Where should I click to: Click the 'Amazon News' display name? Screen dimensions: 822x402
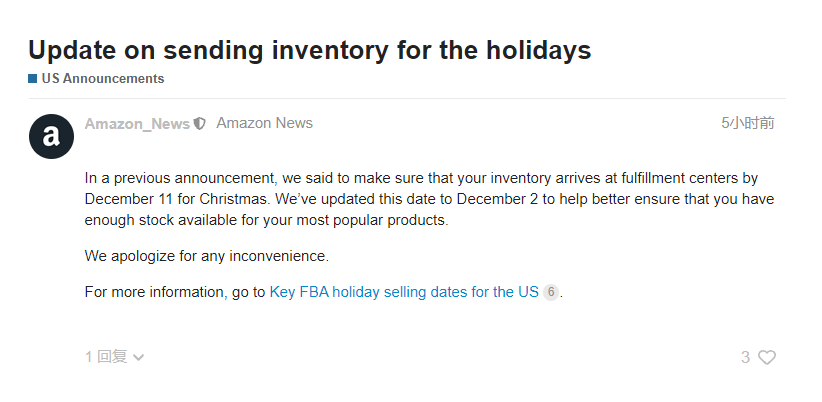click(264, 124)
